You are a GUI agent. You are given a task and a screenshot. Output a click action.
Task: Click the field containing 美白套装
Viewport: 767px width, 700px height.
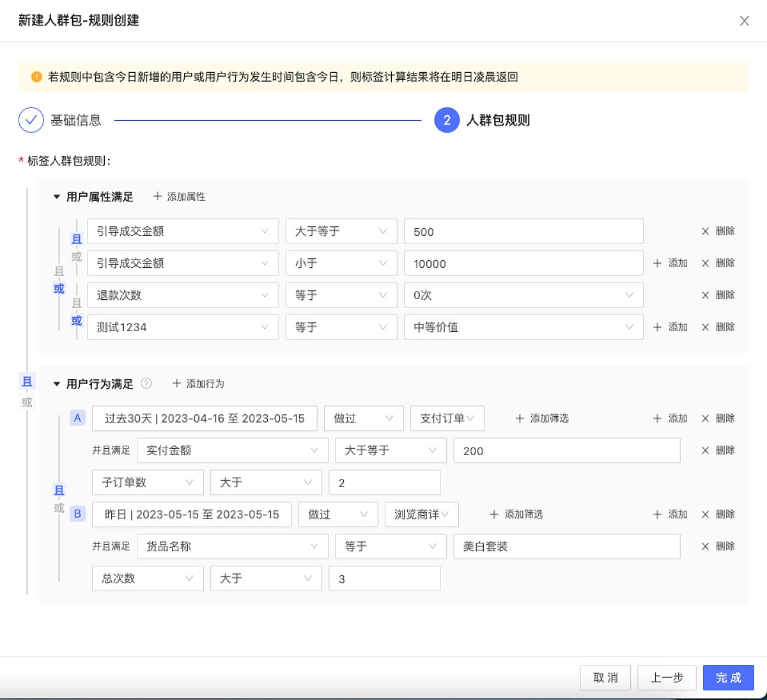(567, 547)
